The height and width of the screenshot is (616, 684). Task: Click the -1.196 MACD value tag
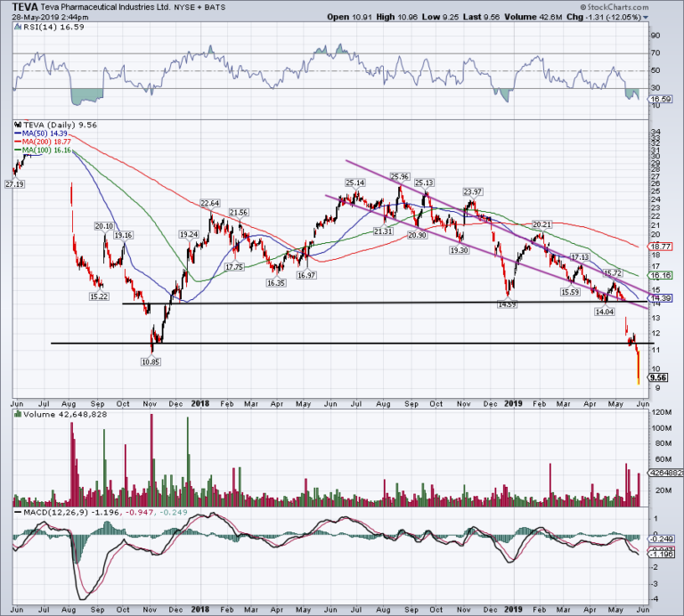point(661,554)
